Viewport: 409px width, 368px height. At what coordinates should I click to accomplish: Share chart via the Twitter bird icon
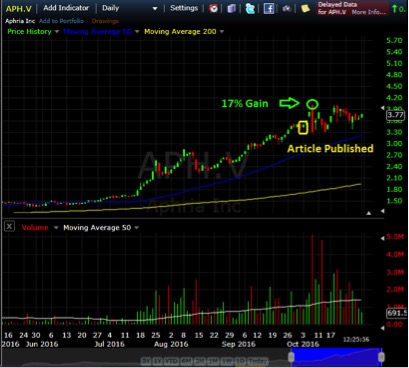[250, 8]
